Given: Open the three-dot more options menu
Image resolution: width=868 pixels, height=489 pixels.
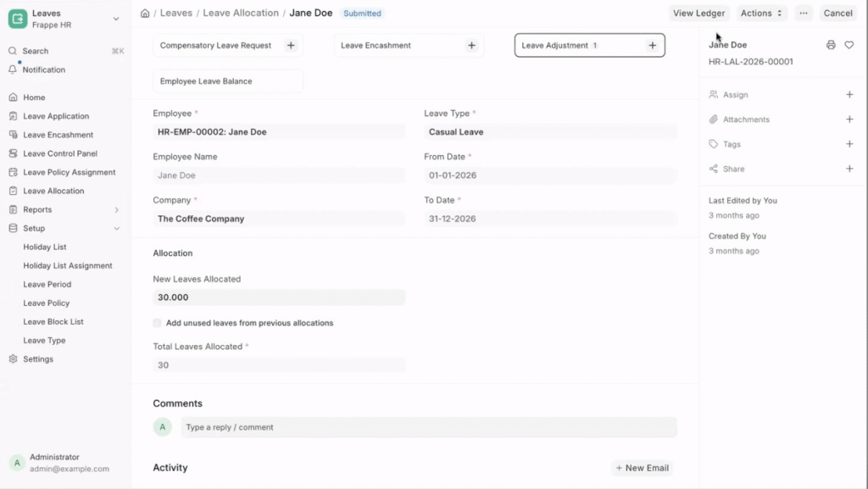Looking at the screenshot, I should coord(804,14).
